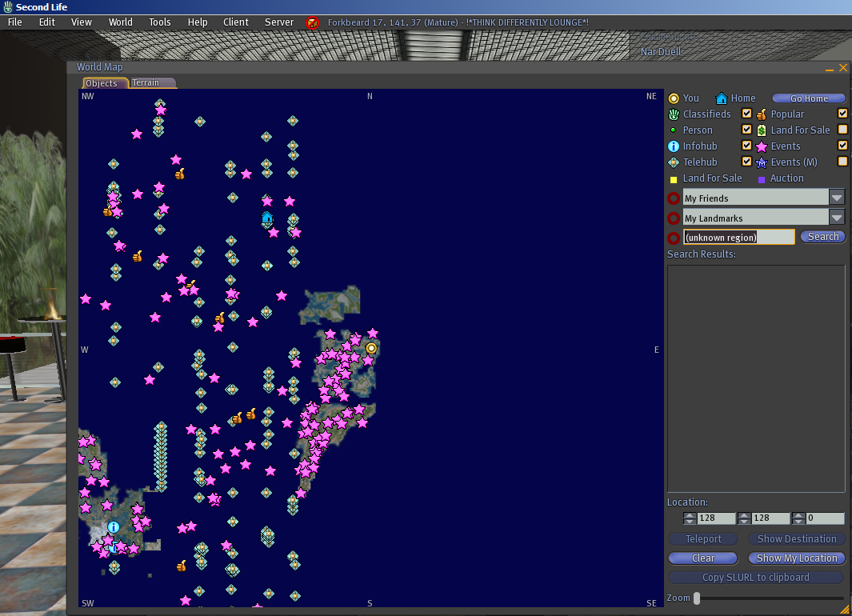Click the red circle beside the search field

coord(674,238)
